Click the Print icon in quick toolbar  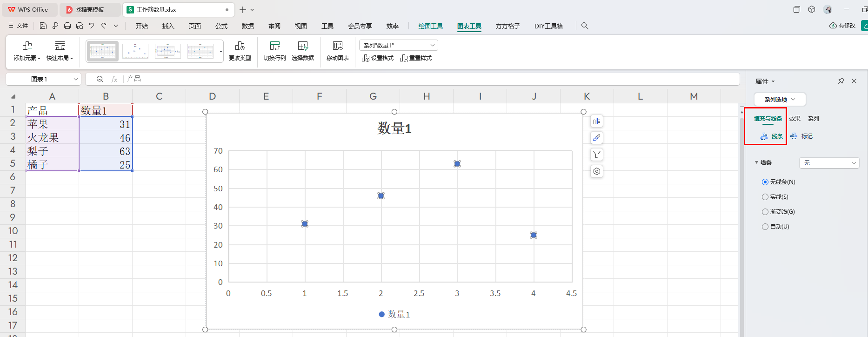pyautogui.click(x=67, y=26)
